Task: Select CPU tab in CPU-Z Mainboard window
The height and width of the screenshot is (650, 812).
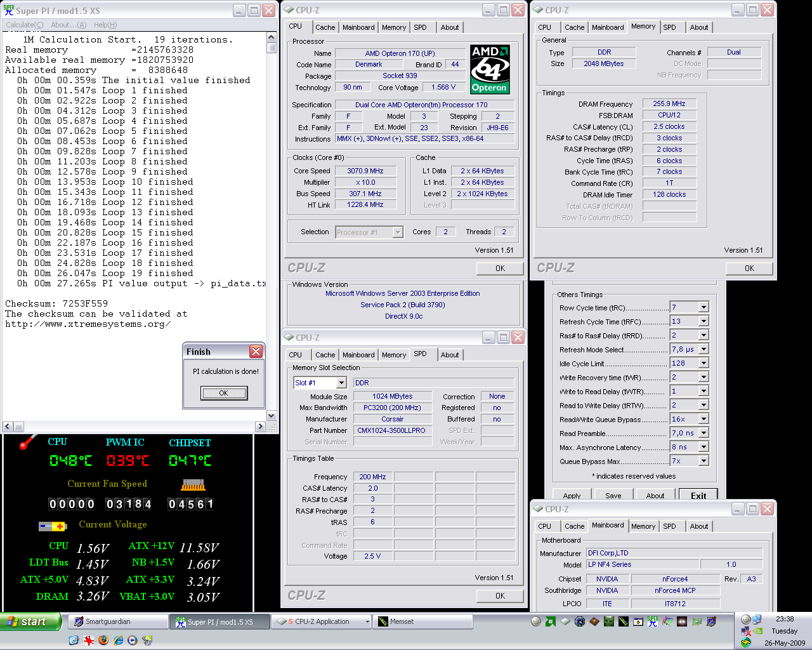Action: click(544, 526)
